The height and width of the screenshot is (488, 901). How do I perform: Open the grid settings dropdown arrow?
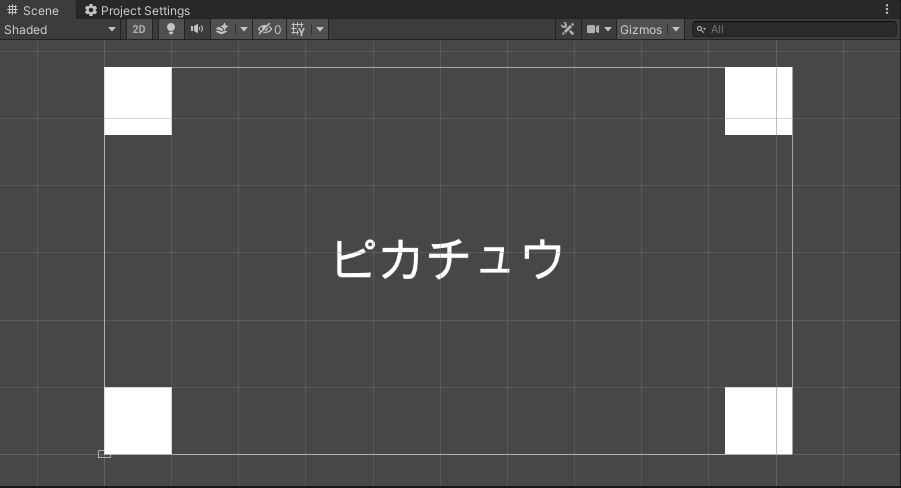pyautogui.click(x=320, y=29)
